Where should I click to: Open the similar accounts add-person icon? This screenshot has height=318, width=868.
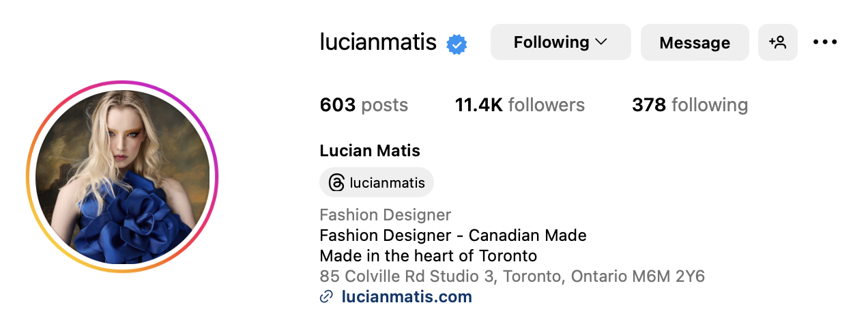(x=778, y=42)
